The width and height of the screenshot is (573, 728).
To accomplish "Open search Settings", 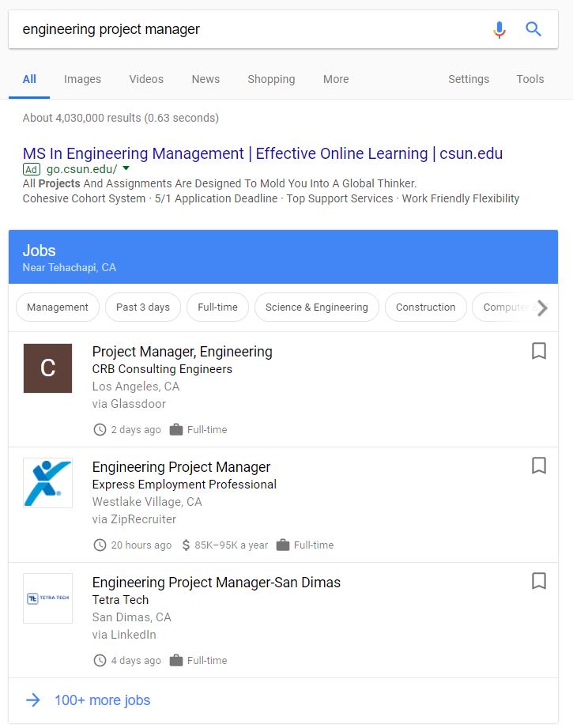I will point(469,79).
